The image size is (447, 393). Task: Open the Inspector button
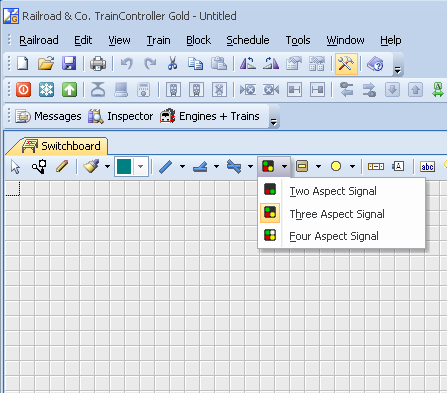click(x=120, y=116)
